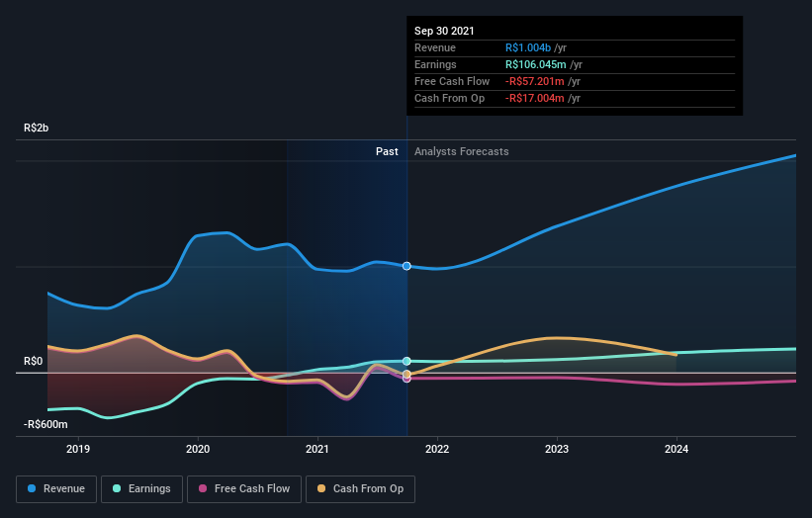Click the Revenue row label in tooltip
Image resolution: width=812 pixels, height=518 pixels.
pyautogui.click(x=435, y=47)
